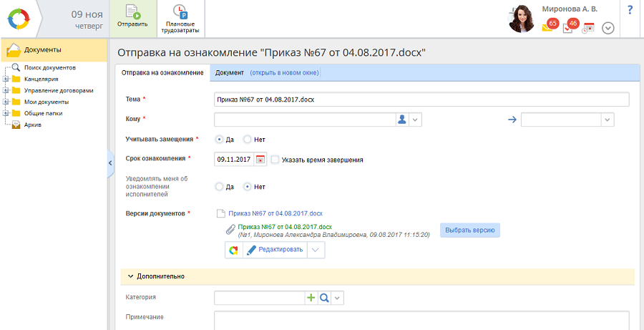
Task: Click the user picker icon in Кому field
Action: pyautogui.click(x=401, y=120)
